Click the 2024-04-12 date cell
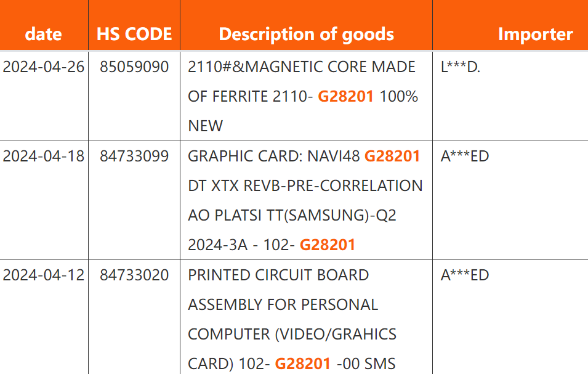Screen dimensions: 588x374 pos(44,275)
